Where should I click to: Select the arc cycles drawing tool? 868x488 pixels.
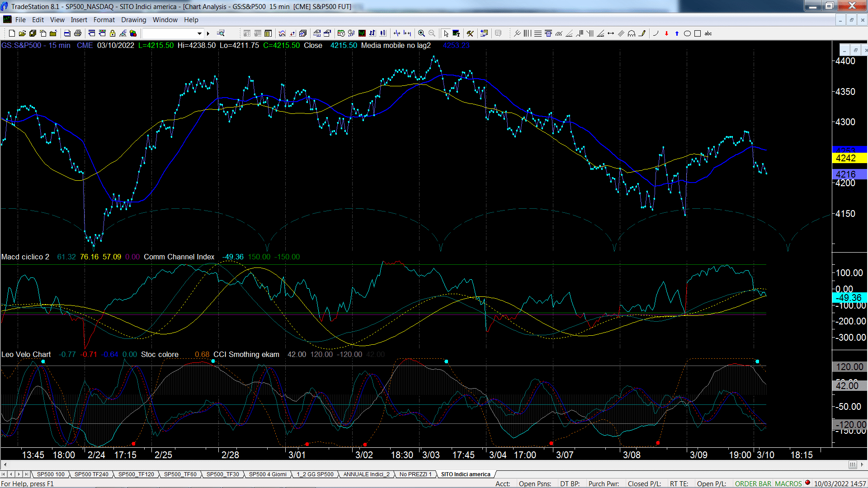(632, 33)
